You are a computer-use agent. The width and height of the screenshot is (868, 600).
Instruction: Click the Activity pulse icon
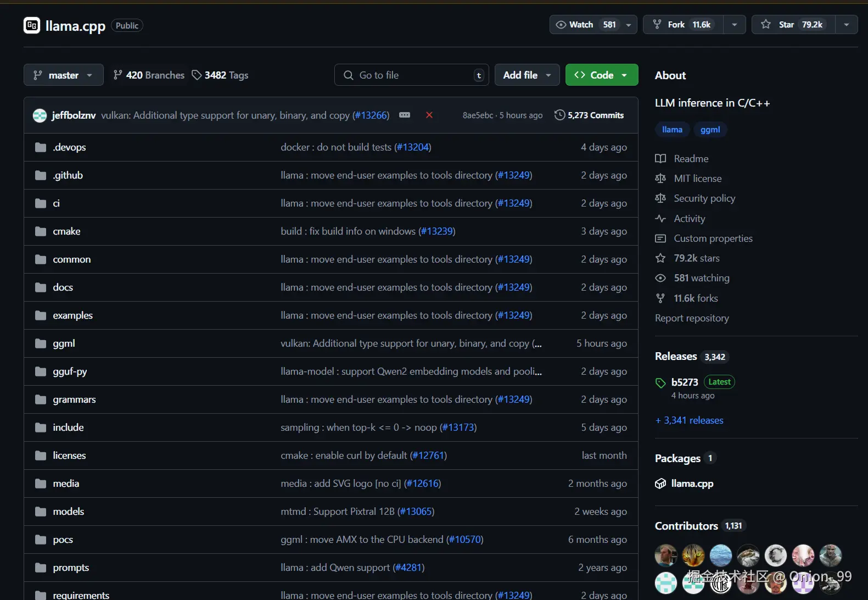coord(660,219)
